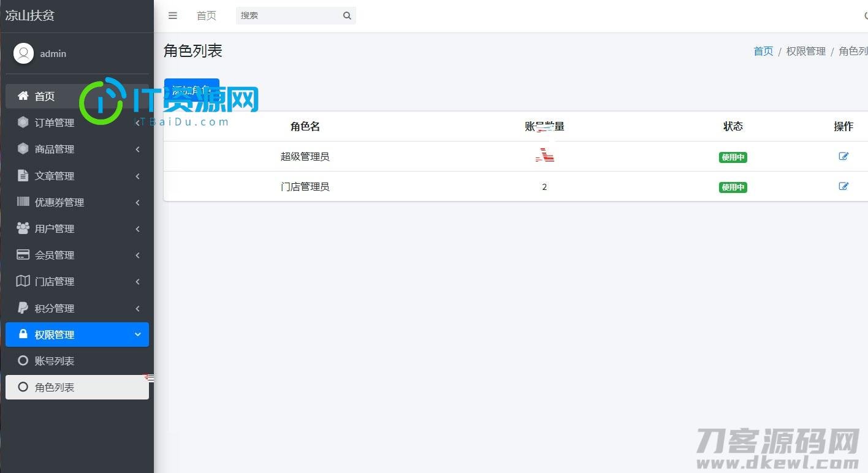Image resolution: width=868 pixels, height=473 pixels.
Task: Expand the 会员管理 chevron
Action: click(x=138, y=255)
